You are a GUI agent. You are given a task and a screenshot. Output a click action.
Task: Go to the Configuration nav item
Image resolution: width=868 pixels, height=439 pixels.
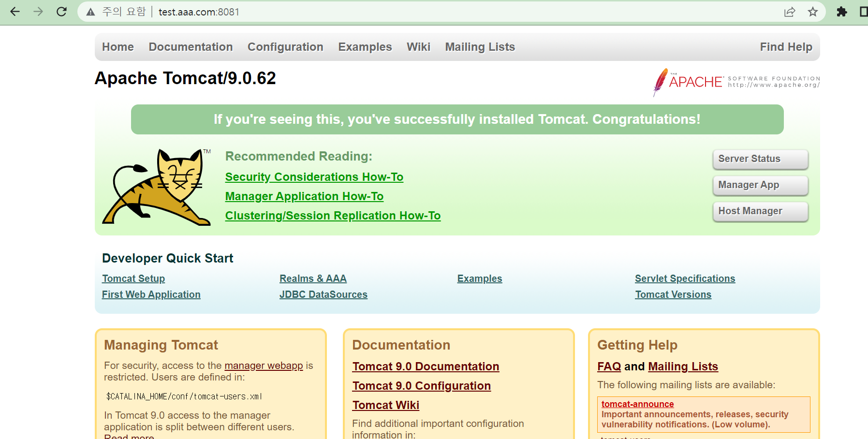285,47
